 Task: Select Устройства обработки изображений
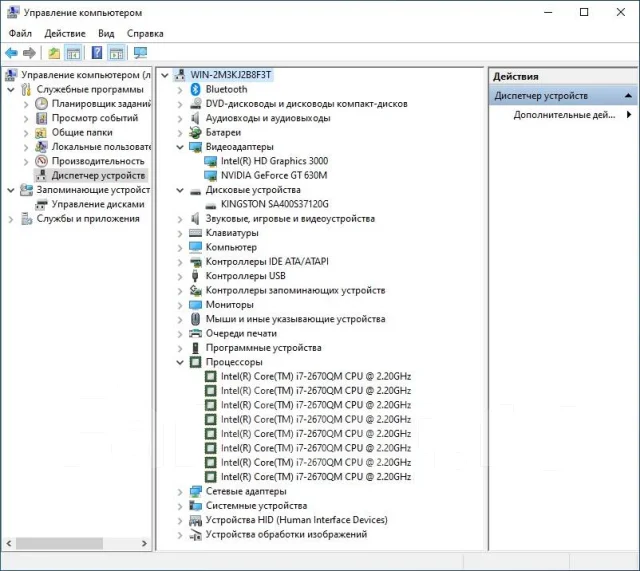[x=286, y=534]
